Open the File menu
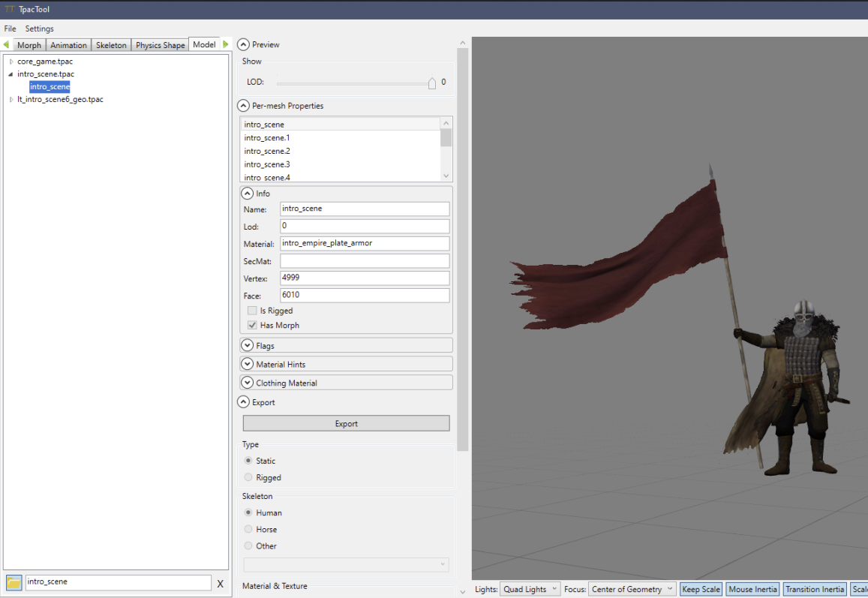The height and width of the screenshot is (598, 868). coord(10,29)
